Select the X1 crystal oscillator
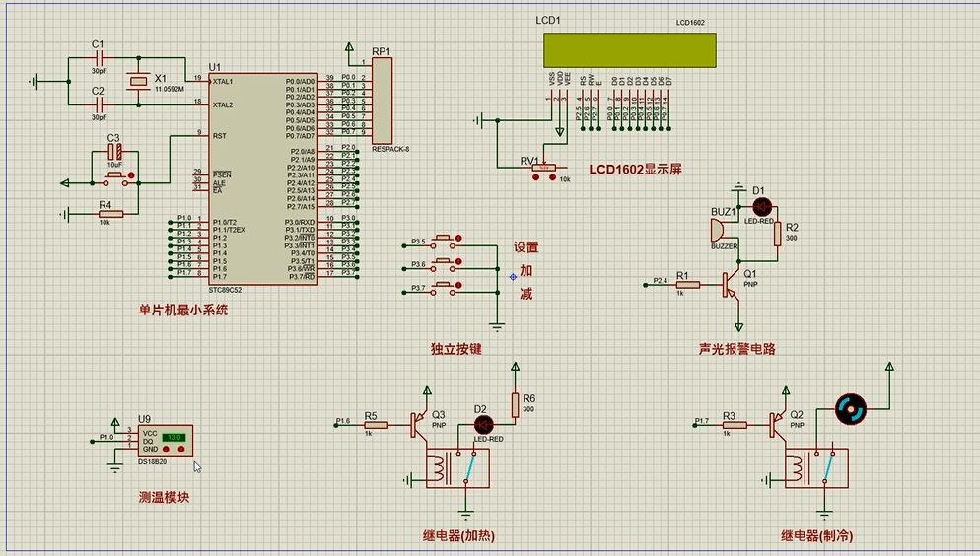This screenshot has height=556, width=980. 140,82
